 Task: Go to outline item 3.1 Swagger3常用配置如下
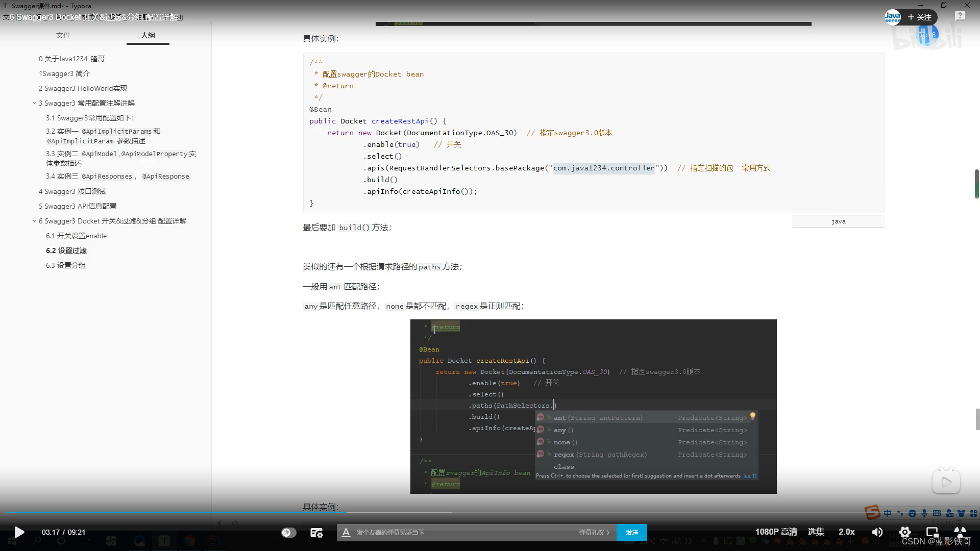click(90, 118)
